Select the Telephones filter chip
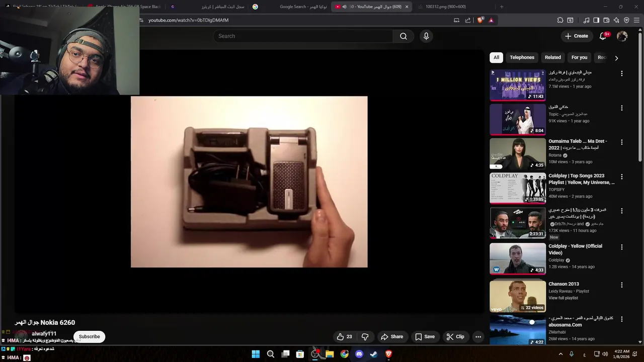This screenshot has width=644, height=362. [x=522, y=57]
